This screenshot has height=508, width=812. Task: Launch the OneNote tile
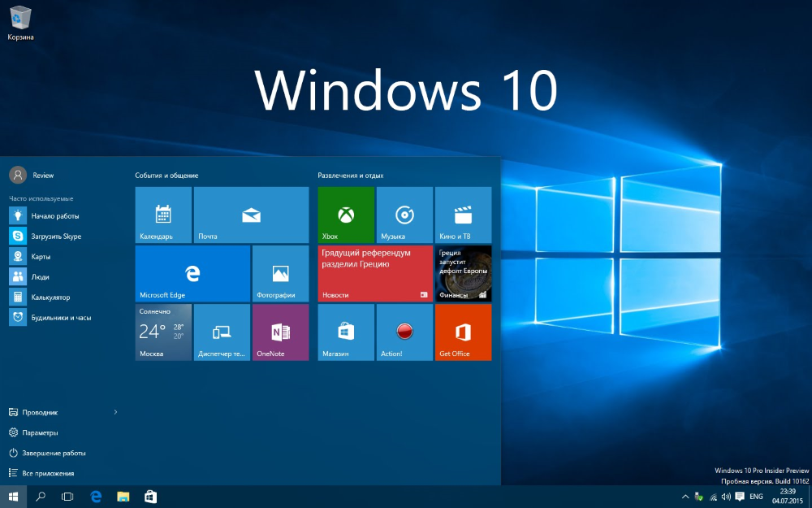click(x=280, y=332)
